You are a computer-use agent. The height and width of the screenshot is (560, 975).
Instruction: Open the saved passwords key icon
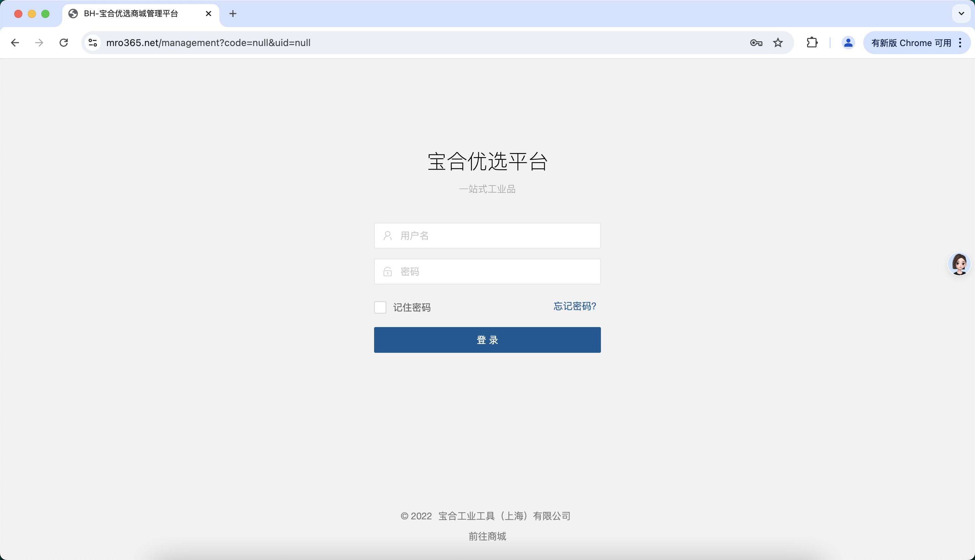[x=756, y=43]
